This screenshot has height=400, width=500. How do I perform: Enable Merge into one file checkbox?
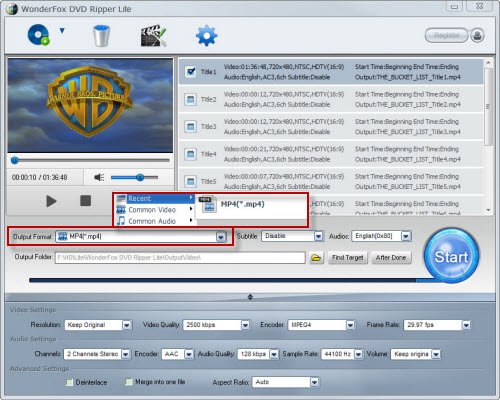point(129,382)
